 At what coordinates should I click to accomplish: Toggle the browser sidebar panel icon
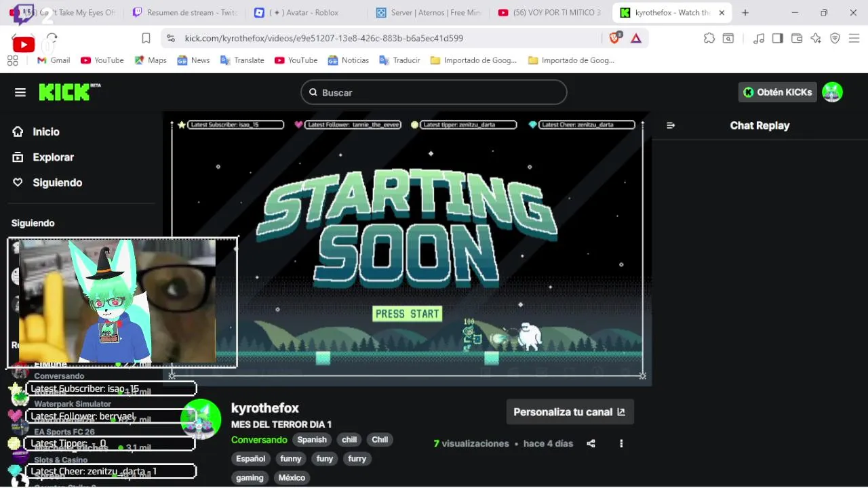(x=778, y=39)
